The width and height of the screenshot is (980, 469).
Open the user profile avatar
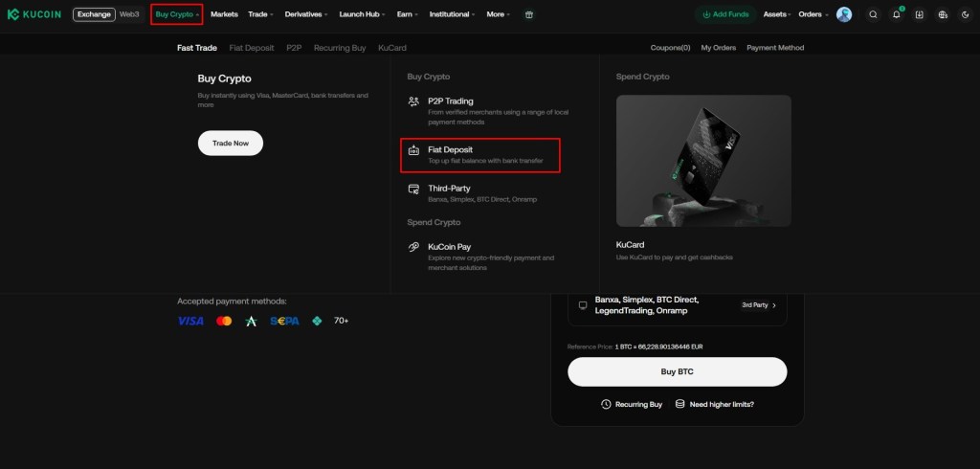(844, 14)
